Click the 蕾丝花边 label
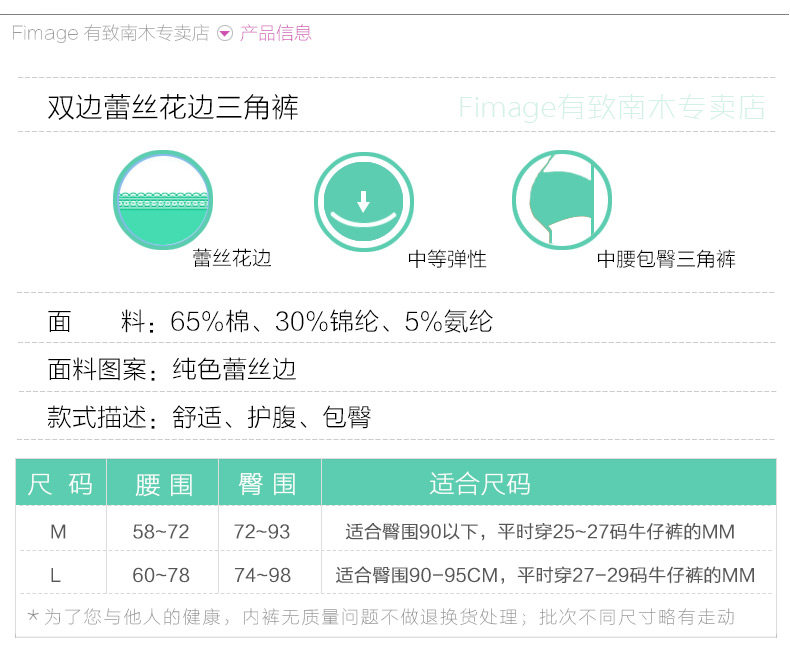This screenshot has height=648, width=790. 232,258
